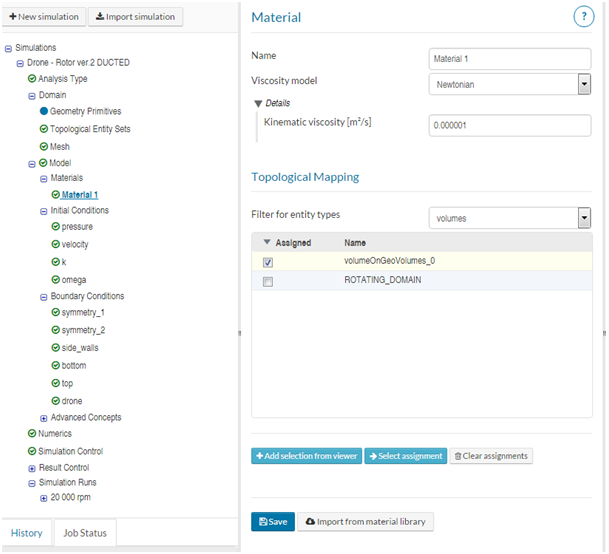Image resolution: width=609 pixels, height=554 pixels.
Task: Click blue status dot beside Geometry Primitives
Action: tap(44, 112)
